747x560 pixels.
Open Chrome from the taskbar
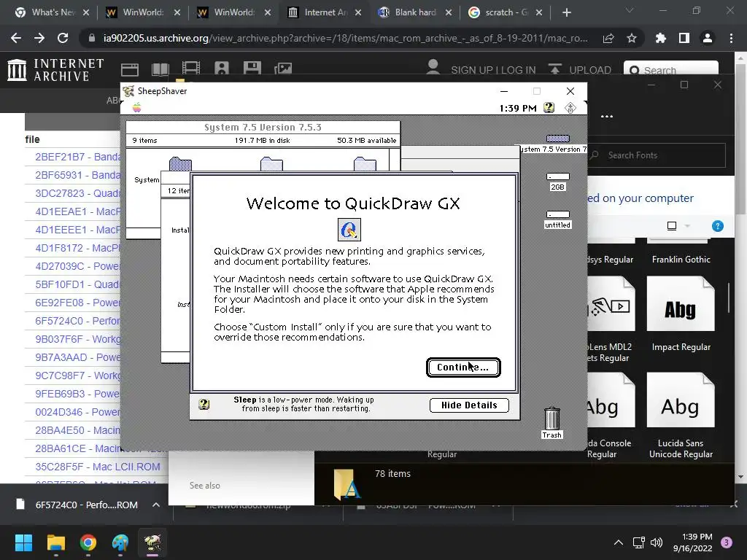click(88, 542)
